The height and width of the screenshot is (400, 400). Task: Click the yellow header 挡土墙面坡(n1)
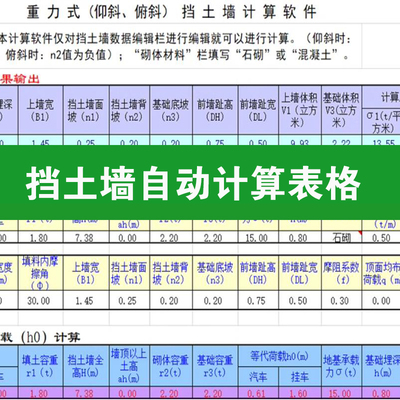pos(129,273)
